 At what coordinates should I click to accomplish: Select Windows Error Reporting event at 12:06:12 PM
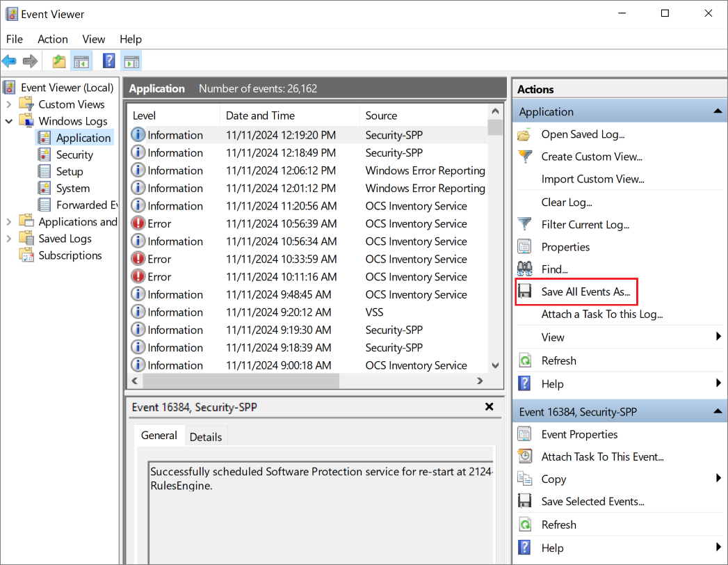[309, 170]
